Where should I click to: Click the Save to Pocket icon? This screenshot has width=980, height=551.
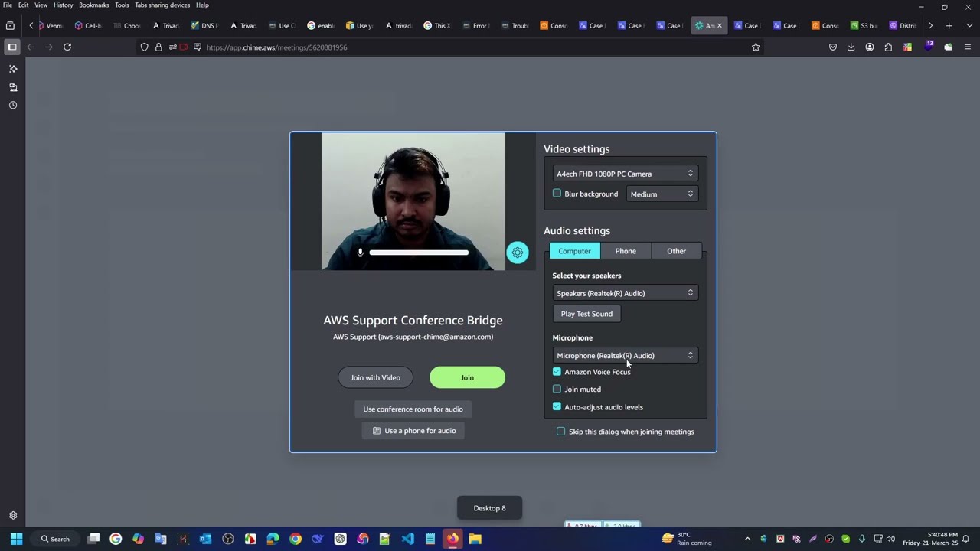pyautogui.click(x=833, y=47)
